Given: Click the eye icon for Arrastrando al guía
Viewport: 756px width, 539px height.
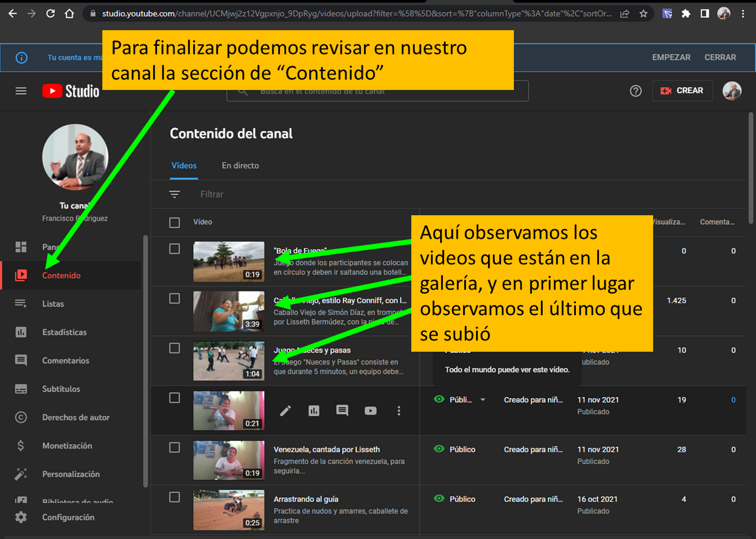Looking at the screenshot, I should pyautogui.click(x=439, y=499).
